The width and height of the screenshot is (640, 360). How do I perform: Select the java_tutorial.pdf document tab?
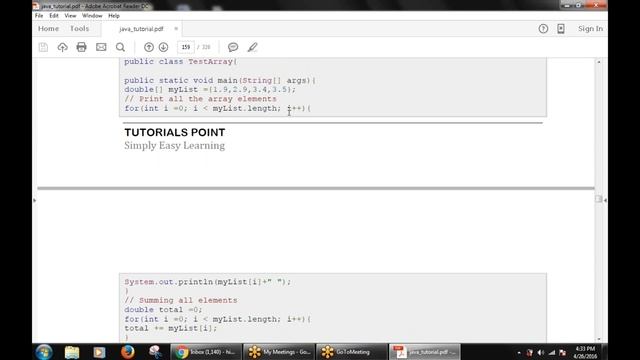click(141, 29)
